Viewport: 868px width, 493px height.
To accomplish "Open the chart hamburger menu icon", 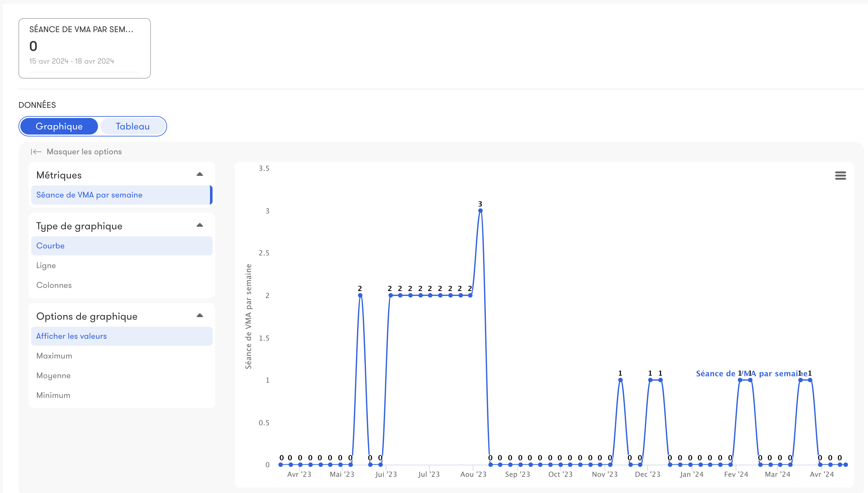I will (x=840, y=175).
